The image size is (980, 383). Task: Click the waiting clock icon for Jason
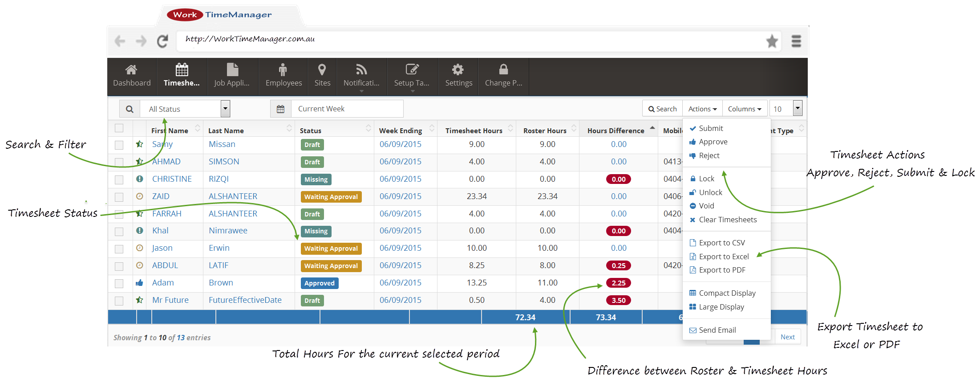point(140,248)
